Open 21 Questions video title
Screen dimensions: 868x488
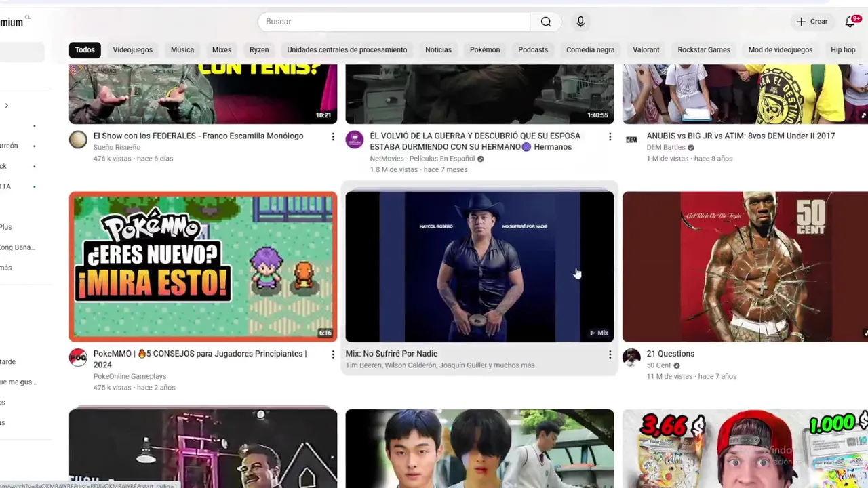(670, 353)
